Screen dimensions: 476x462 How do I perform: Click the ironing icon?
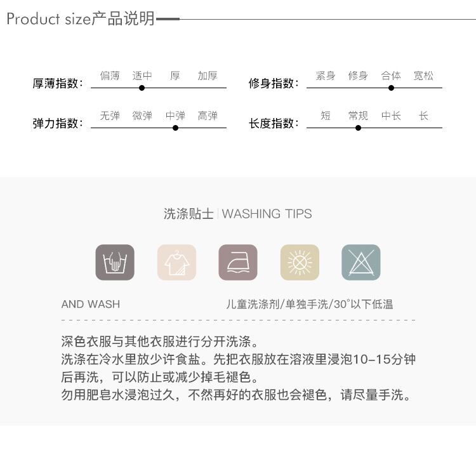(x=238, y=262)
